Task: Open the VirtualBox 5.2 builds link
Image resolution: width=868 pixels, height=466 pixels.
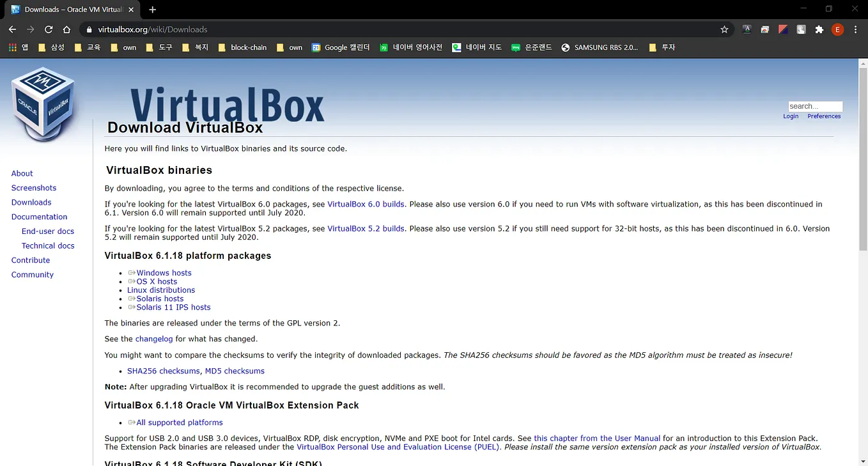Action: click(366, 229)
